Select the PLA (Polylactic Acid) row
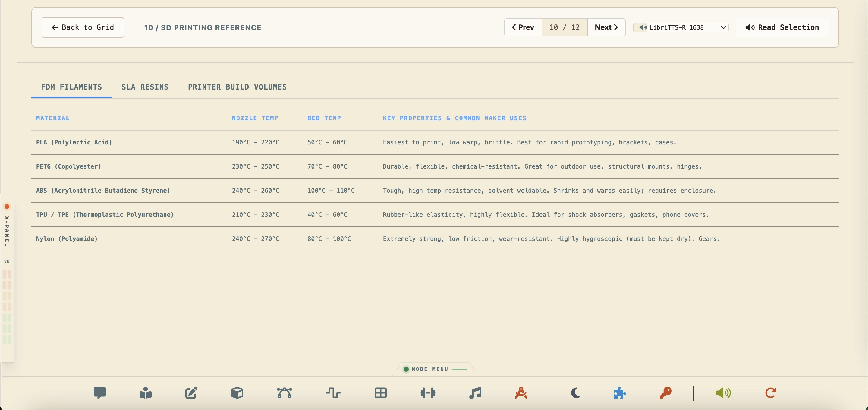This screenshot has height=410, width=868. click(435, 142)
